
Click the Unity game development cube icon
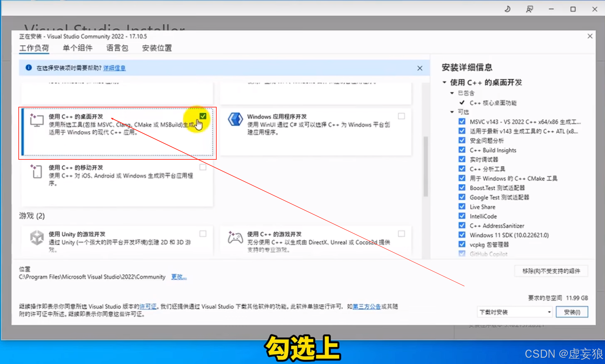[x=37, y=238]
